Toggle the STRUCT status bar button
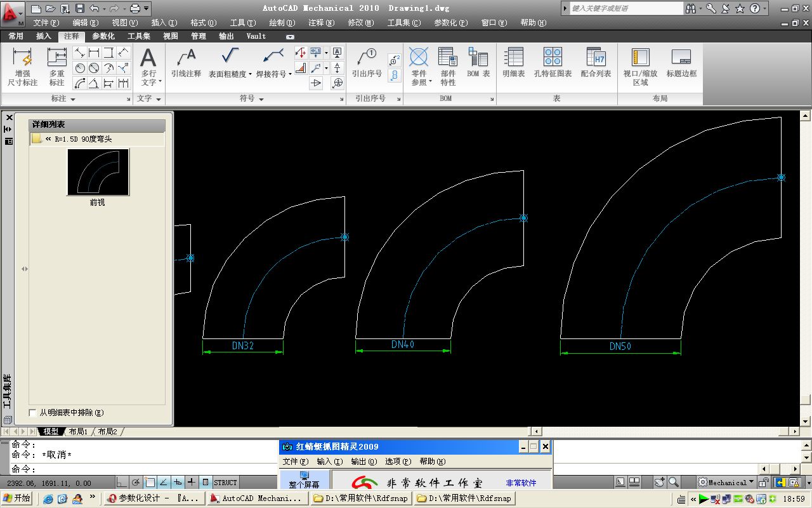This screenshot has height=508, width=812. click(x=225, y=483)
